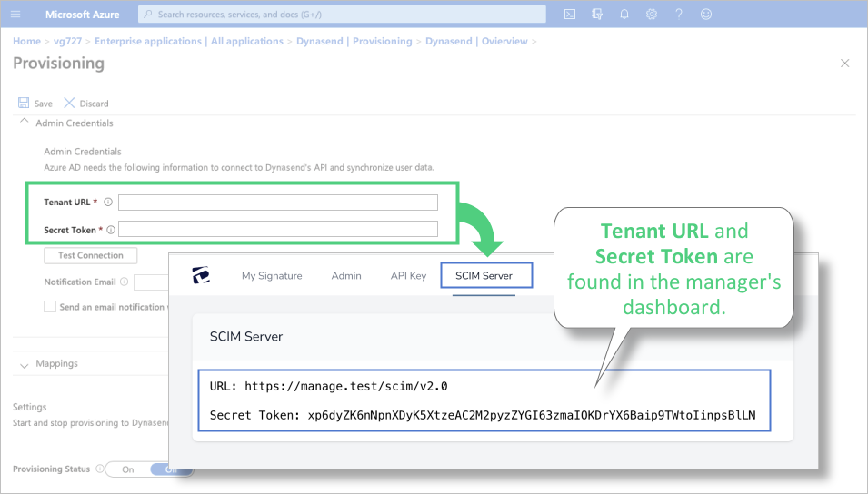Show the Notification Email info icon
The height and width of the screenshot is (494, 868).
pyautogui.click(x=124, y=282)
